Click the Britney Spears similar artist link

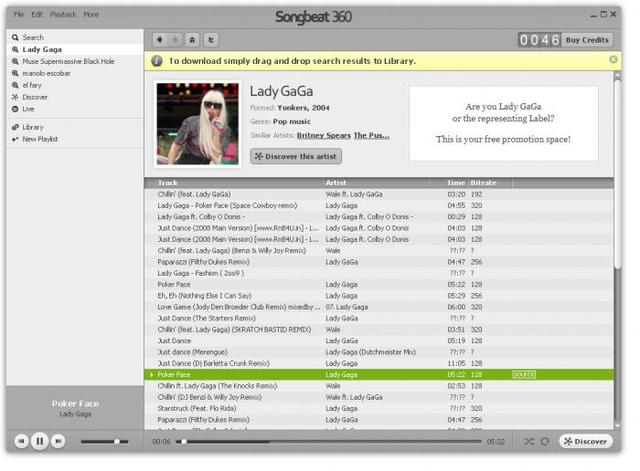(x=324, y=136)
